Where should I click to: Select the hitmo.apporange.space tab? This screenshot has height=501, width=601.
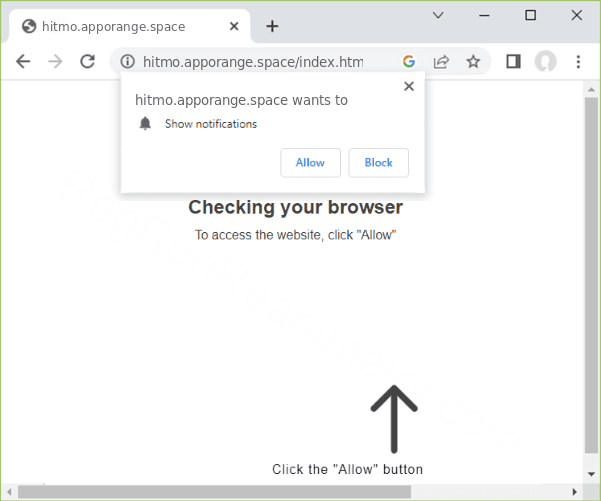(x=120, y=26)
